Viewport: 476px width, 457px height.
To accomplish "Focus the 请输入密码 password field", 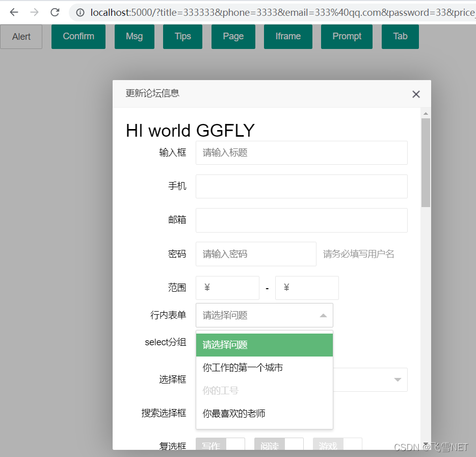I will pos(256,254).
